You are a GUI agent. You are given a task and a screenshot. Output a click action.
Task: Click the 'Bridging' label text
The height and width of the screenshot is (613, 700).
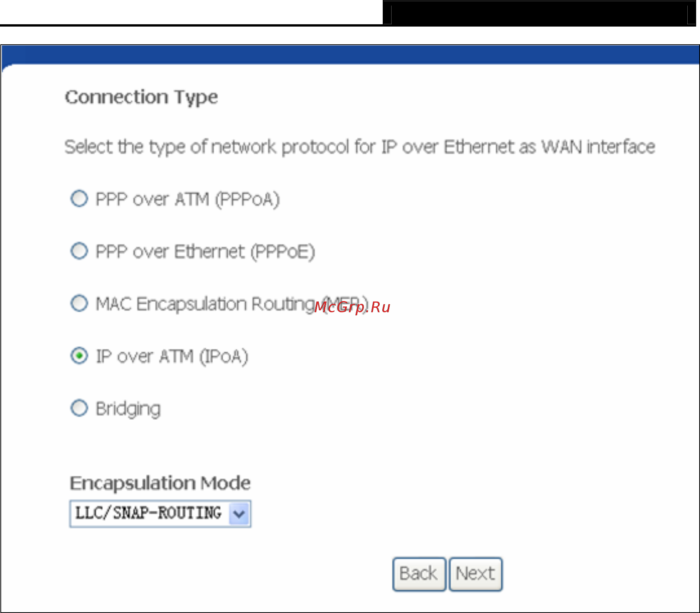click(128, 409)
